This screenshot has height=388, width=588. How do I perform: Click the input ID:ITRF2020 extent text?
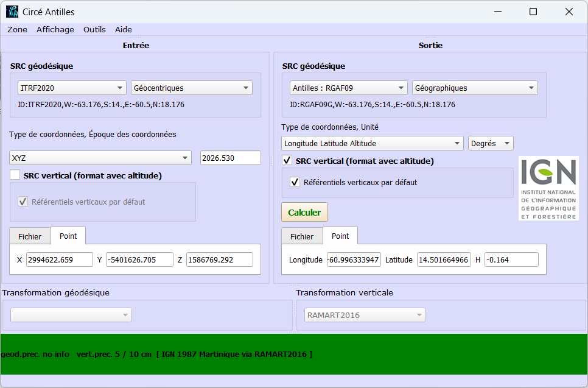[101, 105]
